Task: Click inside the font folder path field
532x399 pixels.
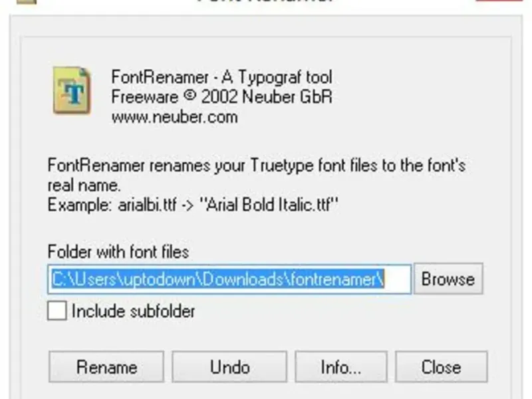Action: click(229, 279)
